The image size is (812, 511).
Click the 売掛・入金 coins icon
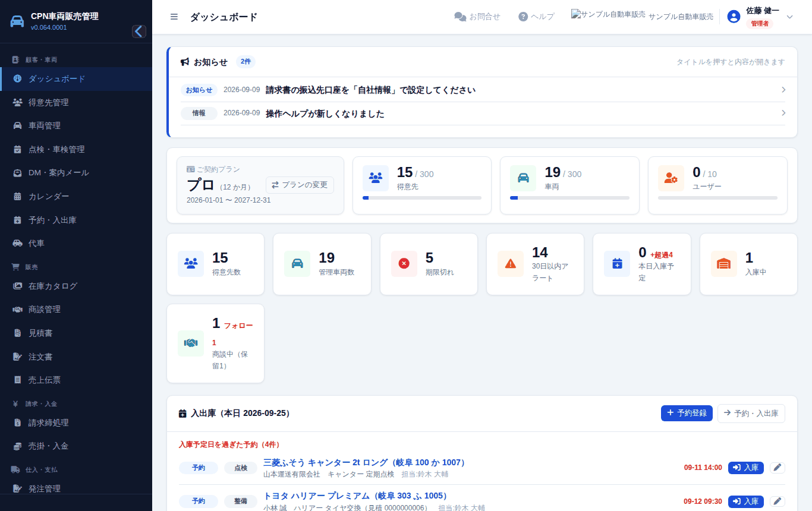[x=17, y=446]
